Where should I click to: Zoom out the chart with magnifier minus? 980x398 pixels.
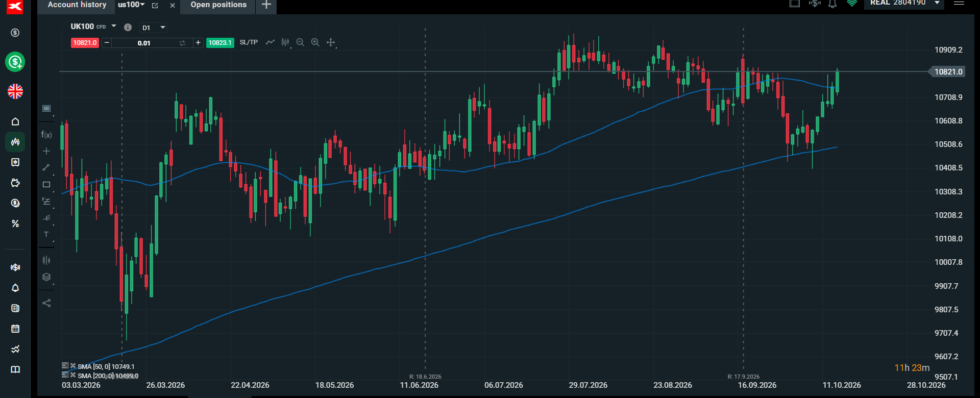click(x=300, y=42)
